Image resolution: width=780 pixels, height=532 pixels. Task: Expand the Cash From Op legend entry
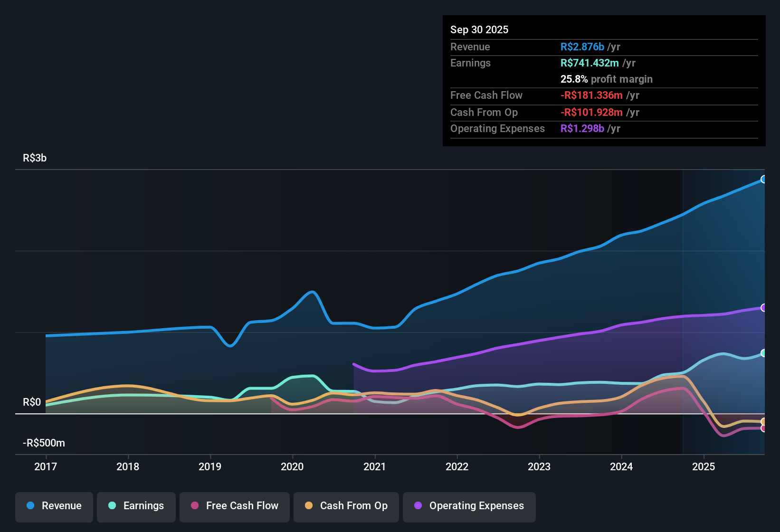tap(346, 506)
